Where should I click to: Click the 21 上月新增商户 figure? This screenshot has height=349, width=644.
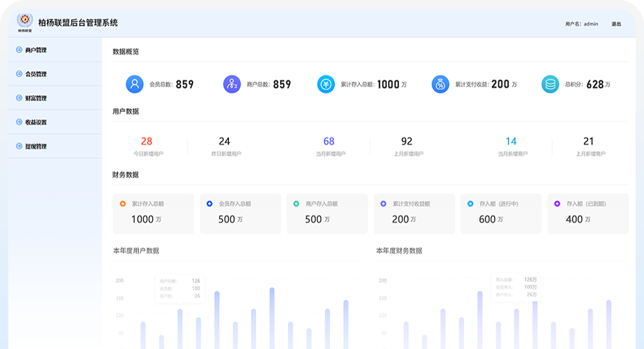point(589,141)
